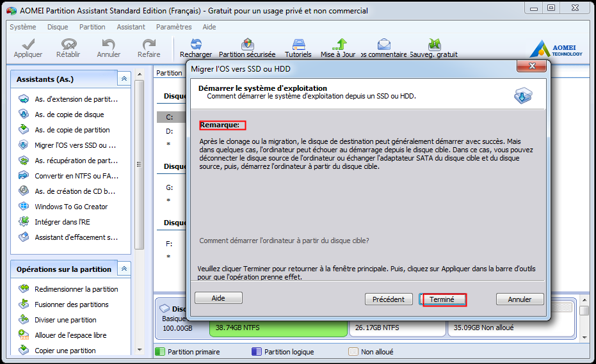The width and height of the screenshot is (596, 364).
Task: Open Convertir en NTFS ou FAT wizard
Action: point(68,176)
